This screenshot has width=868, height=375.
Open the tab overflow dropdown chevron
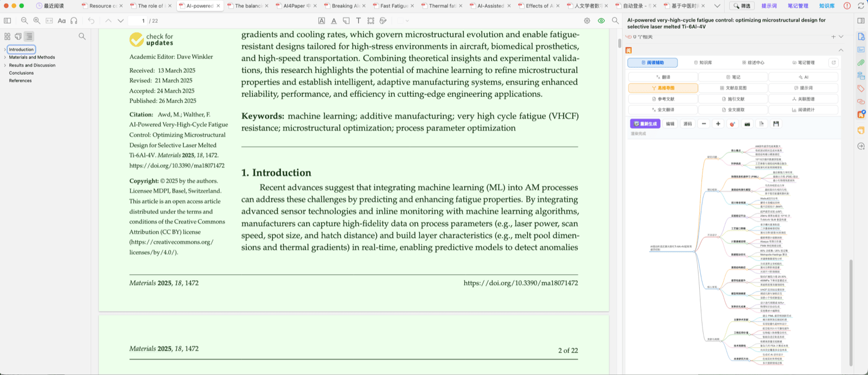click(x=717, y=6)
